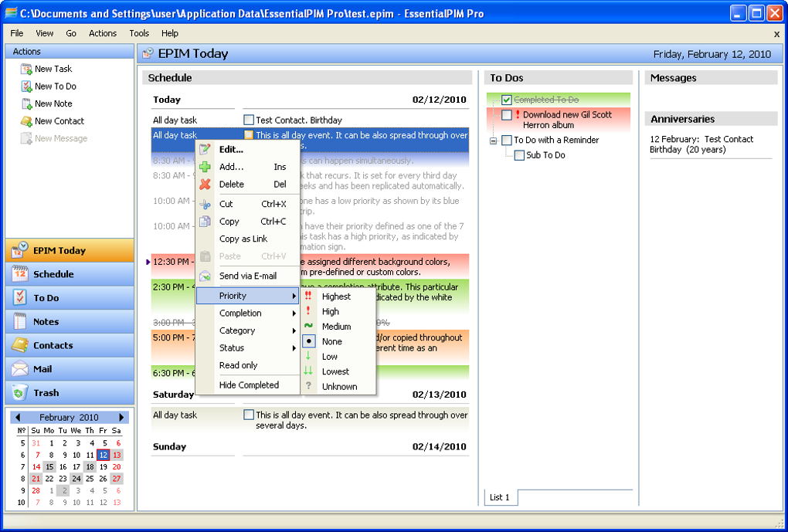Check Saturday's all day event checkbox
The image size is (788, 532).
click(x=249, y=415)
